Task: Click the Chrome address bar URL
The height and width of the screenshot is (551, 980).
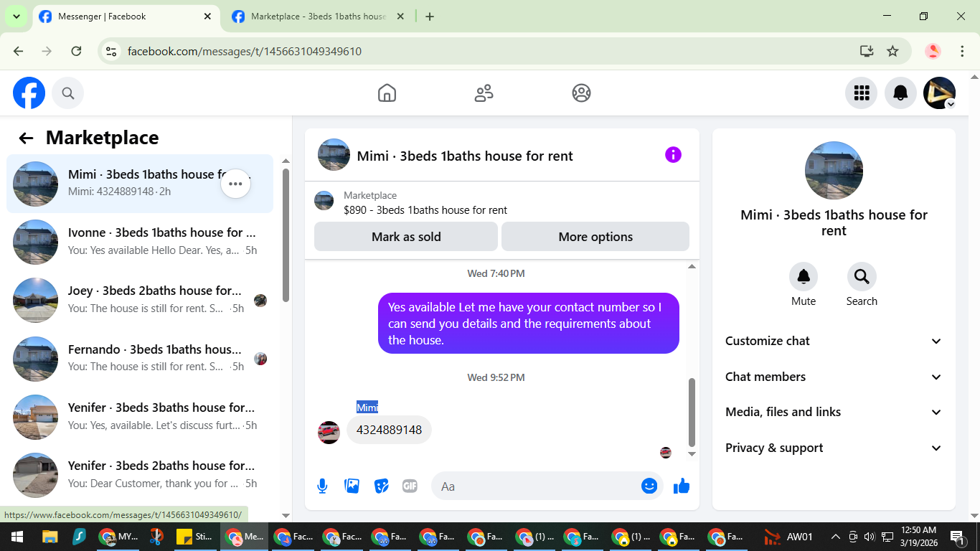Action: 245,51
